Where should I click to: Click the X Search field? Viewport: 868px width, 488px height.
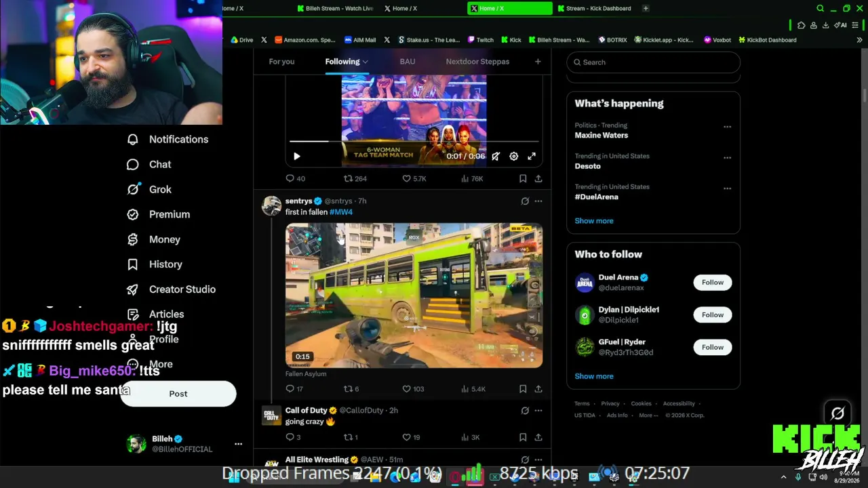point(653,62)
